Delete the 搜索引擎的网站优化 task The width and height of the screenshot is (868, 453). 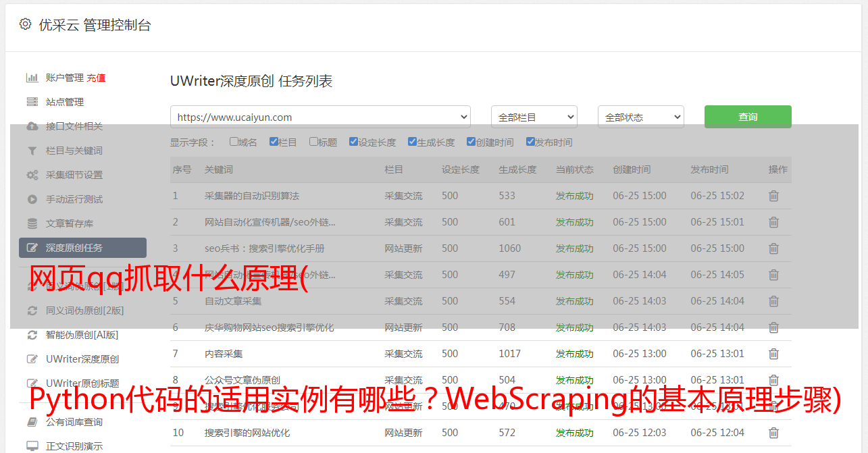pyautogui.click(x=773, y=433)
